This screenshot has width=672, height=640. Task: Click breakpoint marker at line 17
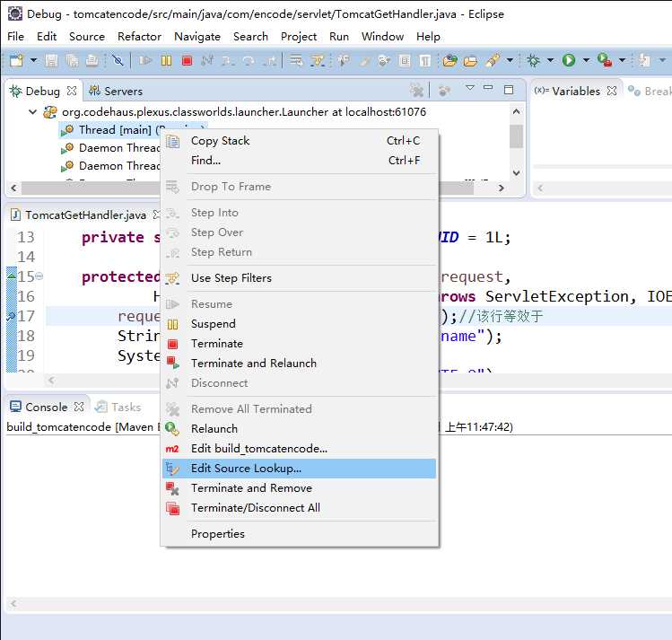tap(11, 316)
